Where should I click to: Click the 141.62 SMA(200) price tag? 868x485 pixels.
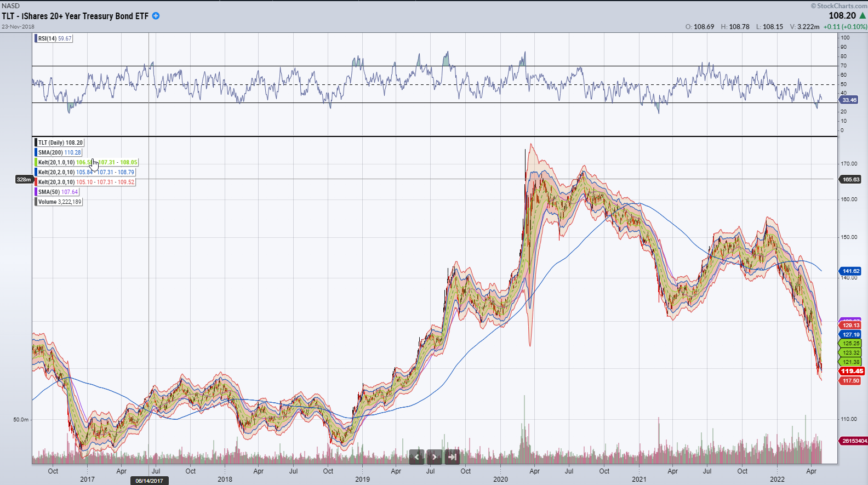coord(850,271)
